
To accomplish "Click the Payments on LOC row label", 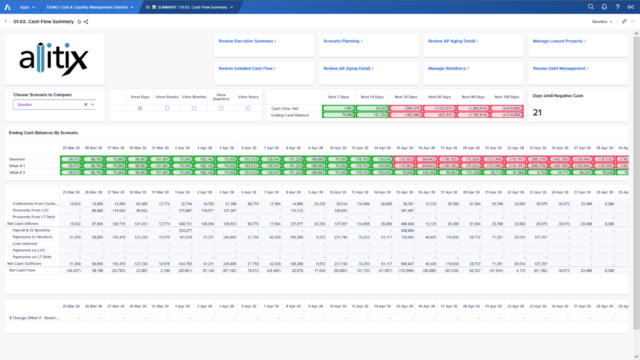I will click(x=29, y=250).
